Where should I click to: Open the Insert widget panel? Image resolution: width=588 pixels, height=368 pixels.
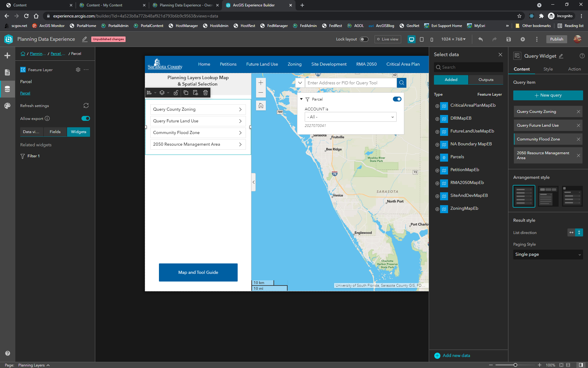(7, 56)
